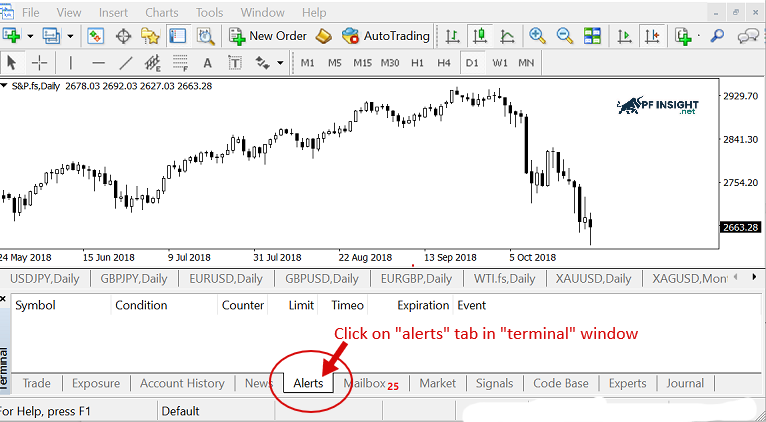Viewport: 766px width, 422px height.
Task: Click the Symbol column header
Action: (x=36, y=305)
